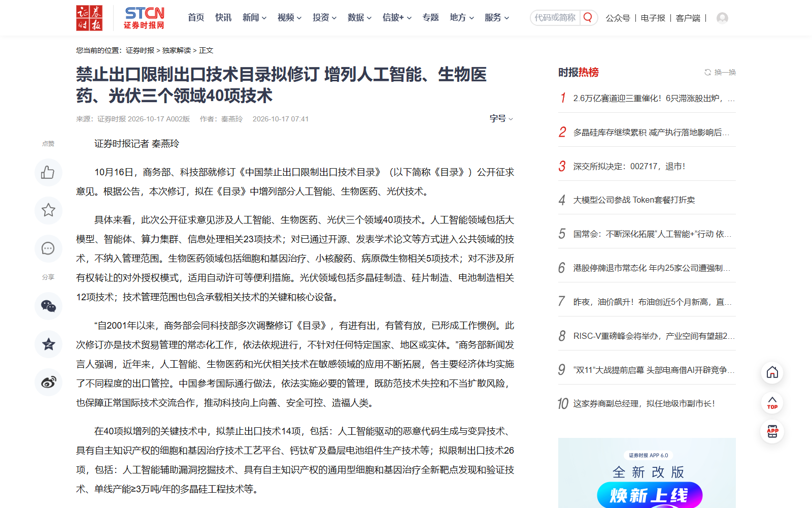
Task: Expand the 服务 menu
Action: tap(497, 17)
